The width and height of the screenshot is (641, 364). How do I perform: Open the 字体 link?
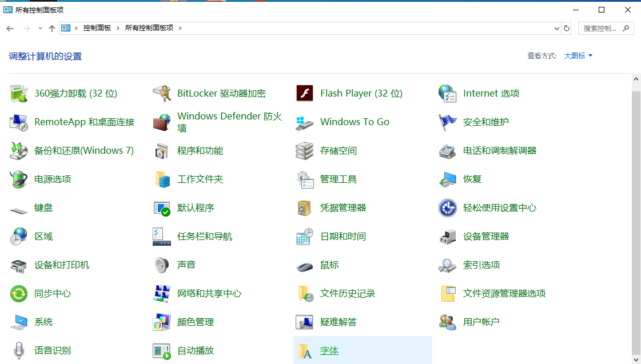click(x=329, y=351)
